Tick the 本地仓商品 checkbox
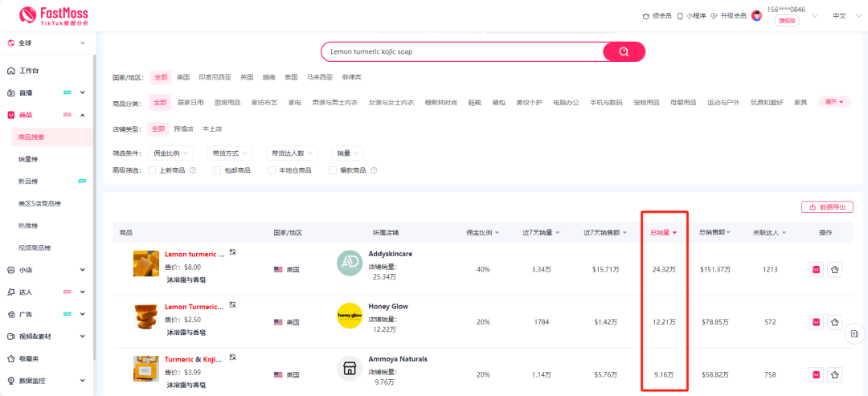The width and height of the screenshot is (868, 396). [272, 170]
